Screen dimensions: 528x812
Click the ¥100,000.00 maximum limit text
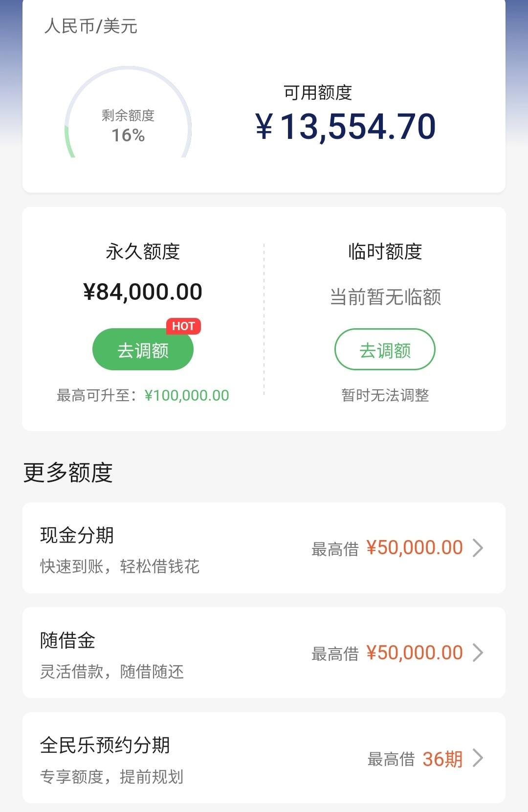187,395
